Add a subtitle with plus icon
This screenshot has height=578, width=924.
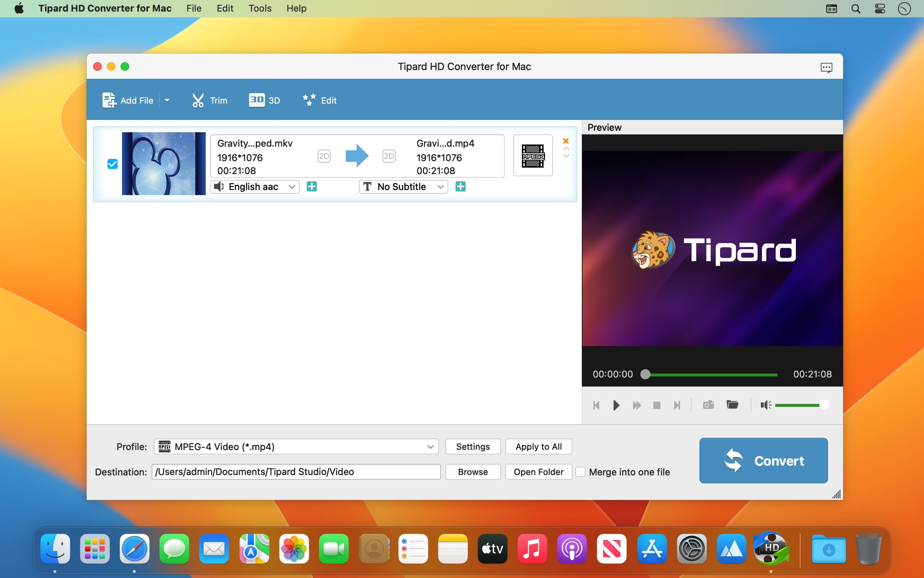pyautogui.click(x=460, y=186)
